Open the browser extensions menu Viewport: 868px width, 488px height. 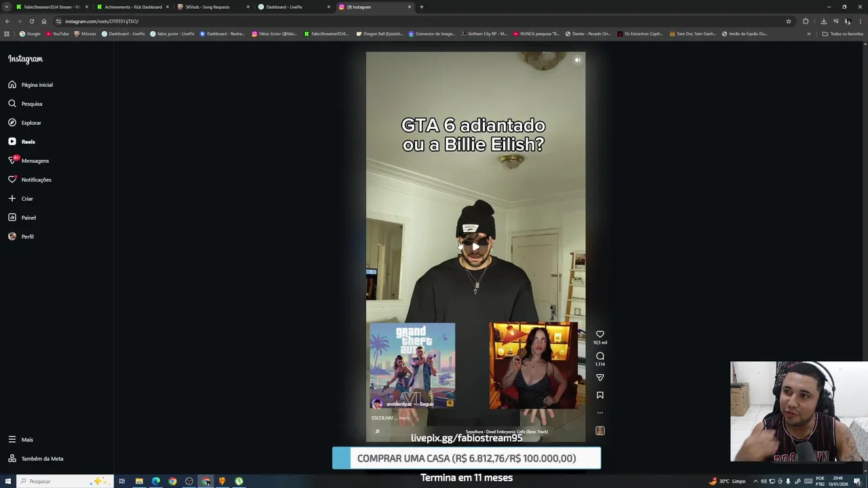click(x=806, y=21)
